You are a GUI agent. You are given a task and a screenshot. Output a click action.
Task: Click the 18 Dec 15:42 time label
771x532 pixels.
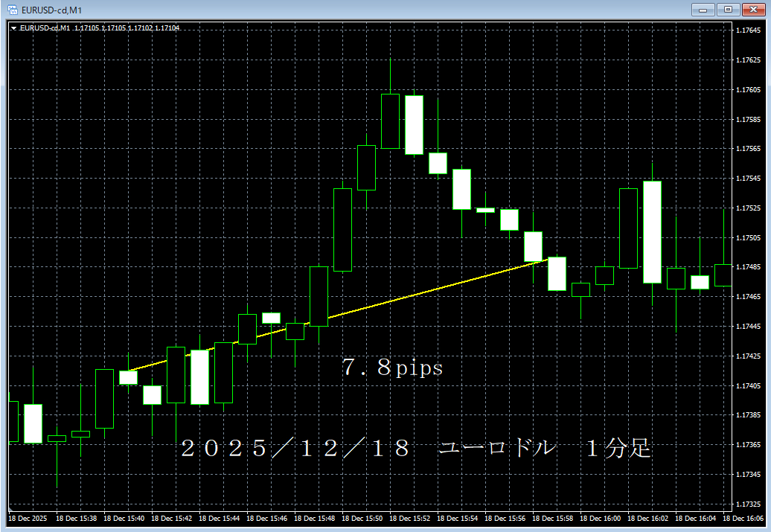pos(172,518)
